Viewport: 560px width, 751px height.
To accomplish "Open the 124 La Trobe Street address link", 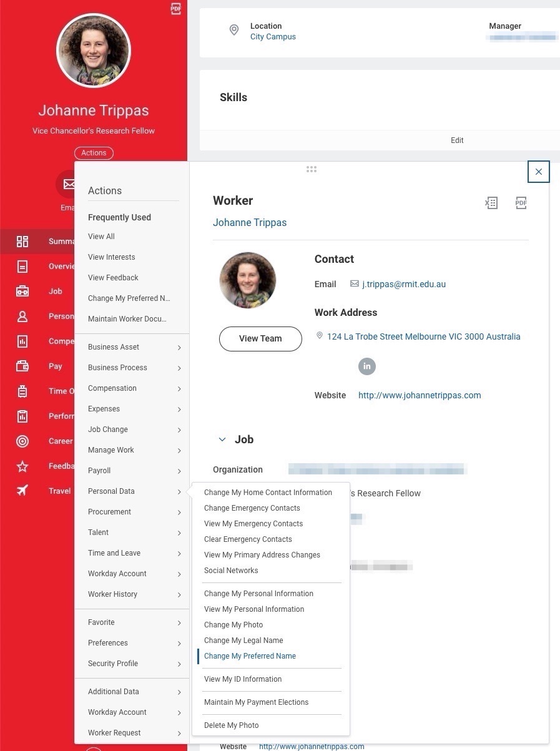I will coord(423,336).
